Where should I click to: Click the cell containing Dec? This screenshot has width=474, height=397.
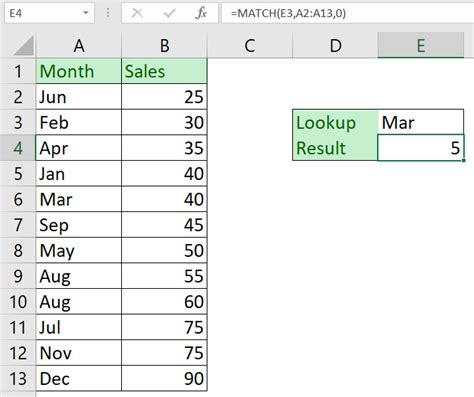(79, 379)
